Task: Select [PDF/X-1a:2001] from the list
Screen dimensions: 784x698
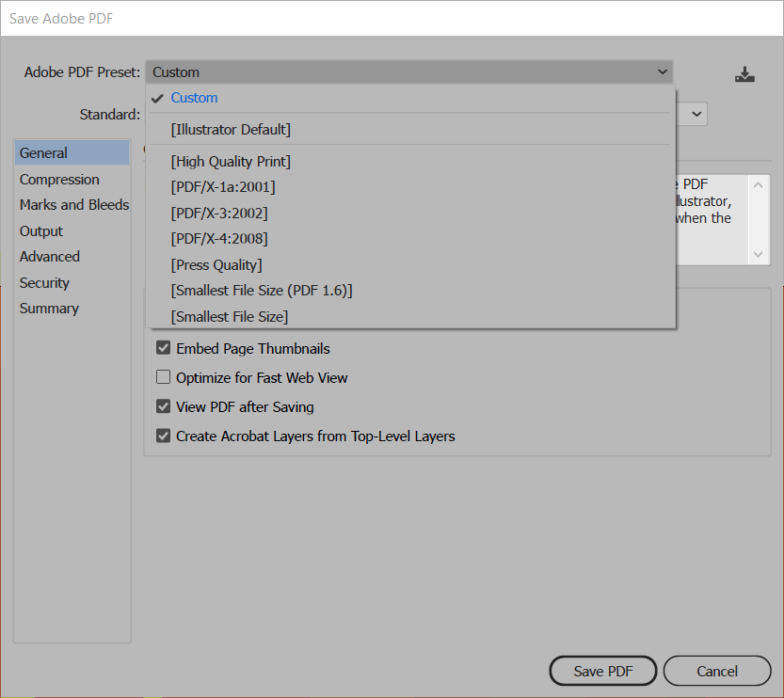Action: pyautogui.click(x=410, y=187)
